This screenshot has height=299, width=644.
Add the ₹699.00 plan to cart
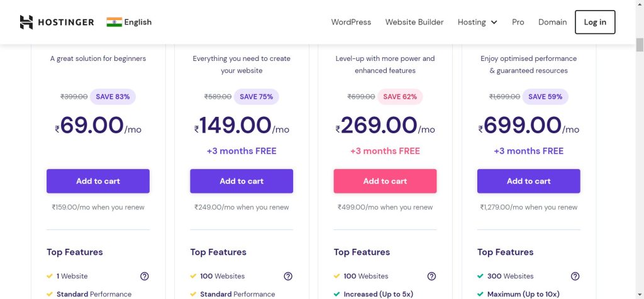coord(528,181)
